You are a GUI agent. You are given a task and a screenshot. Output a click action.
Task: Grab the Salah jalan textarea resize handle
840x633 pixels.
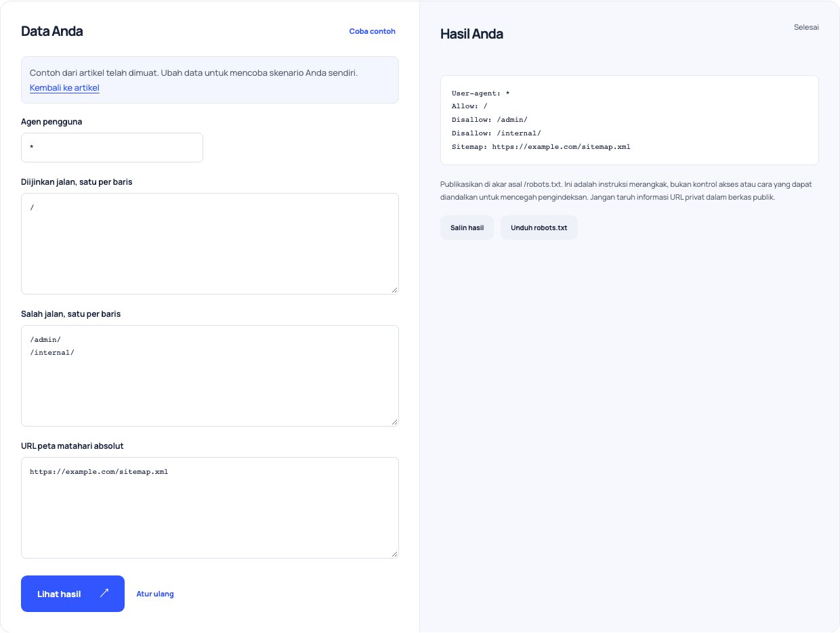[394, 422]
